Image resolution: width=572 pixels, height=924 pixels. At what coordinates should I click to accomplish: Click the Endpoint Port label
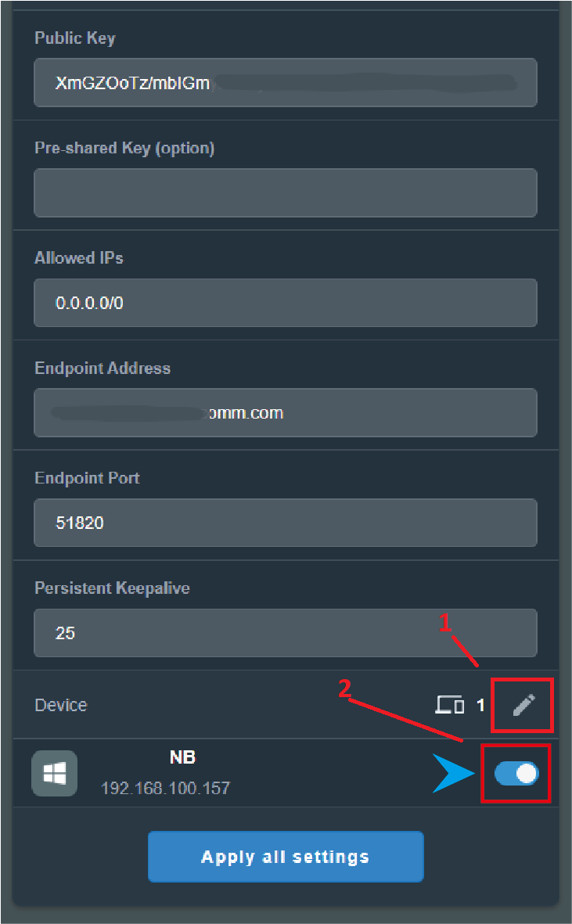pos(87,477)
